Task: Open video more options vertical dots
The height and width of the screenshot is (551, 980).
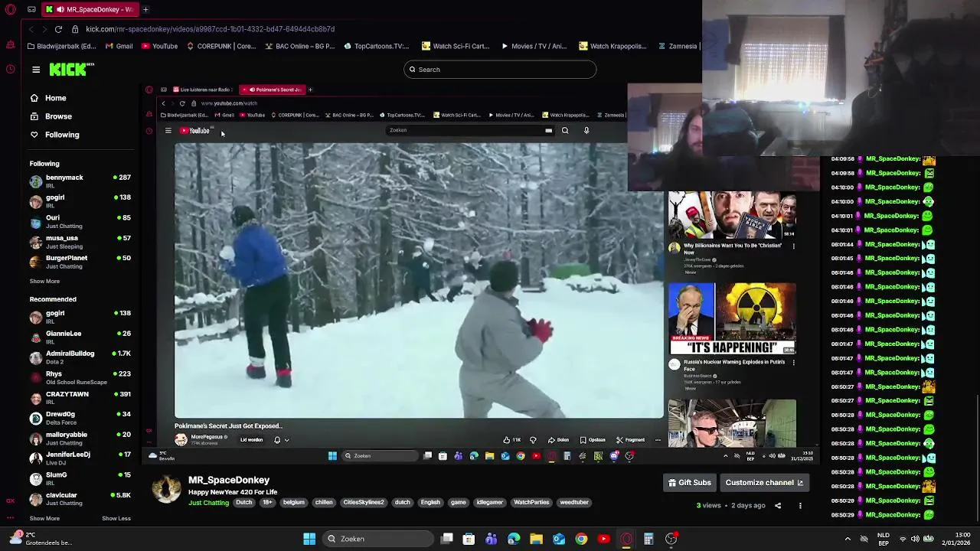Action: (x=800, y=506)
